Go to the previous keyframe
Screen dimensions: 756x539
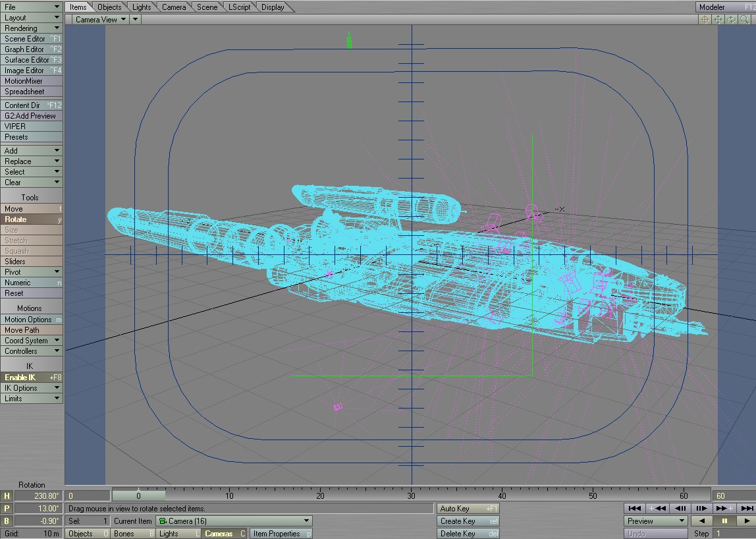pos(657,508)
